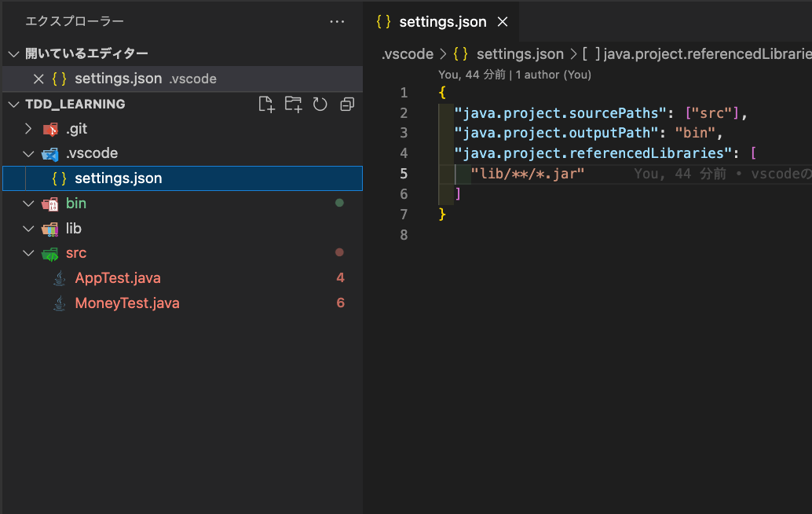Screen dimensions: 812x514
Task: Click the Collapse Folders icon
Action: pyautogui.click(x=346, y=103)
